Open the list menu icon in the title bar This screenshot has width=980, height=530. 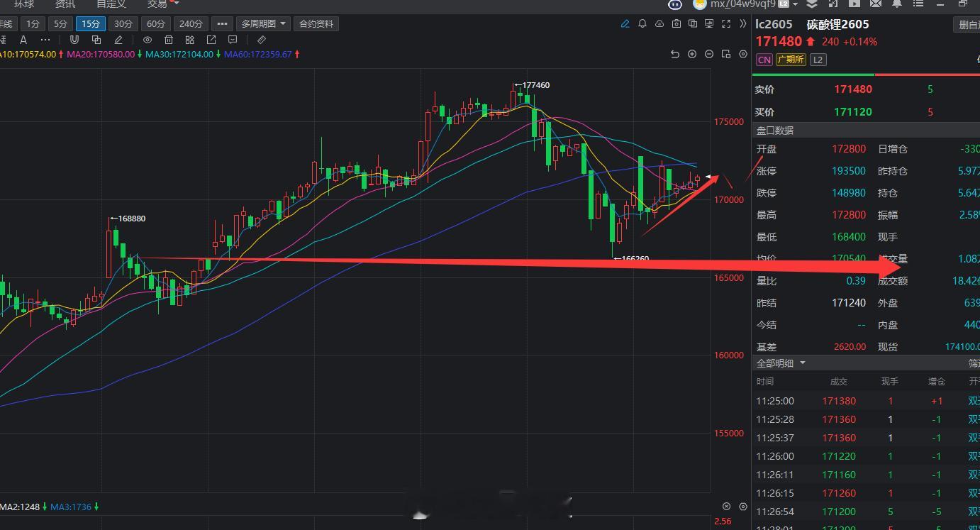(918, 4)
